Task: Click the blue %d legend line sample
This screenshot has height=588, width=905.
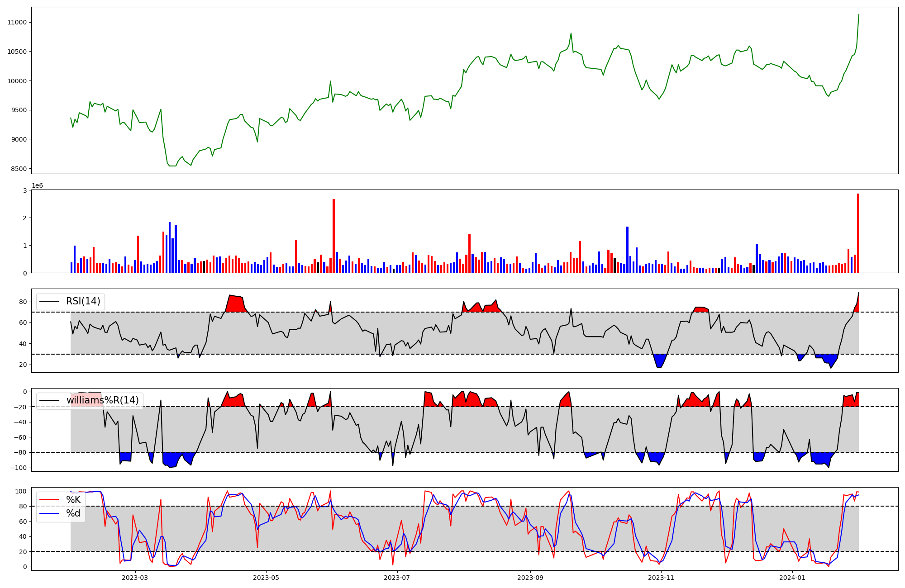Action: [49, 513]
